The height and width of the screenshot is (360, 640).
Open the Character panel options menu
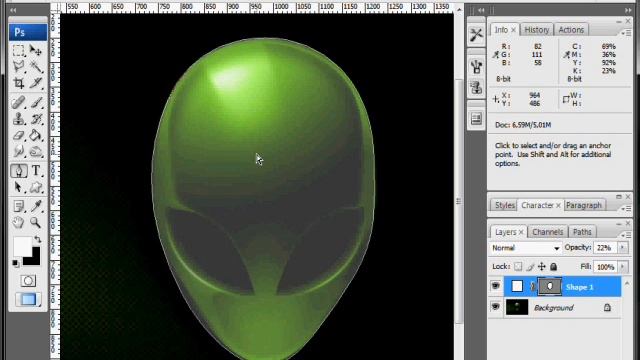[x=625, y=209]
